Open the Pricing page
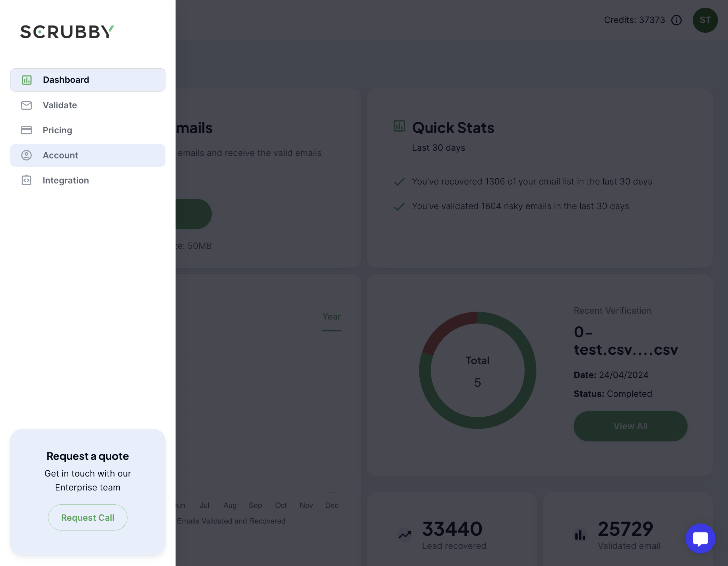This screenshot has width=728, height=566. (x=88, y=130)
